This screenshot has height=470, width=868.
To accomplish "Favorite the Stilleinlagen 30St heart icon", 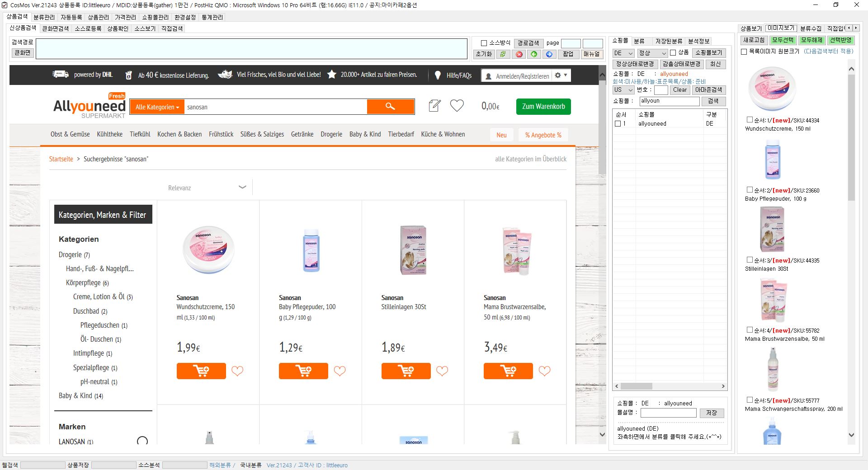I will coord(442,371).
